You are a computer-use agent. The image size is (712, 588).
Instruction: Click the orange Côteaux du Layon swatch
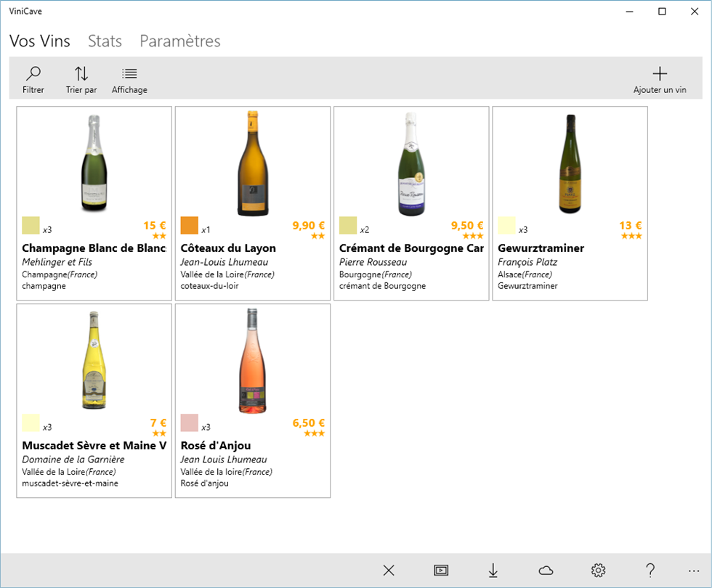190,225
